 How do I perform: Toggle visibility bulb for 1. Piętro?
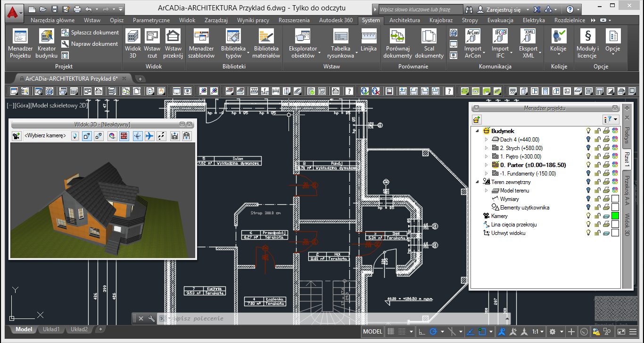tap(588, 157)
